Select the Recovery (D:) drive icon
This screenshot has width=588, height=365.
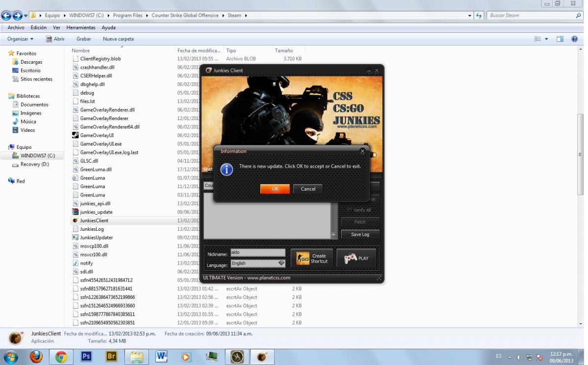[16, 165]
